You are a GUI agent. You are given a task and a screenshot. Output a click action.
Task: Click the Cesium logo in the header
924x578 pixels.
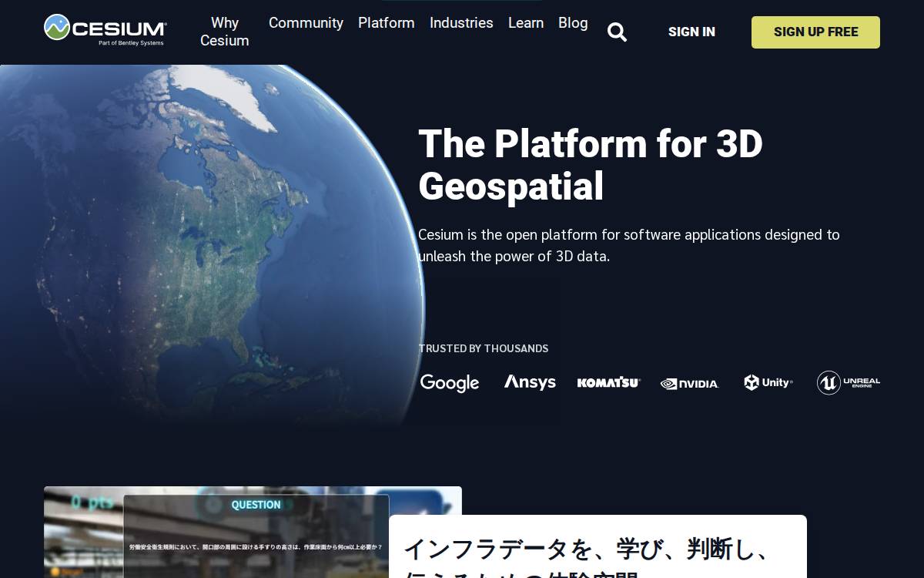105,30
